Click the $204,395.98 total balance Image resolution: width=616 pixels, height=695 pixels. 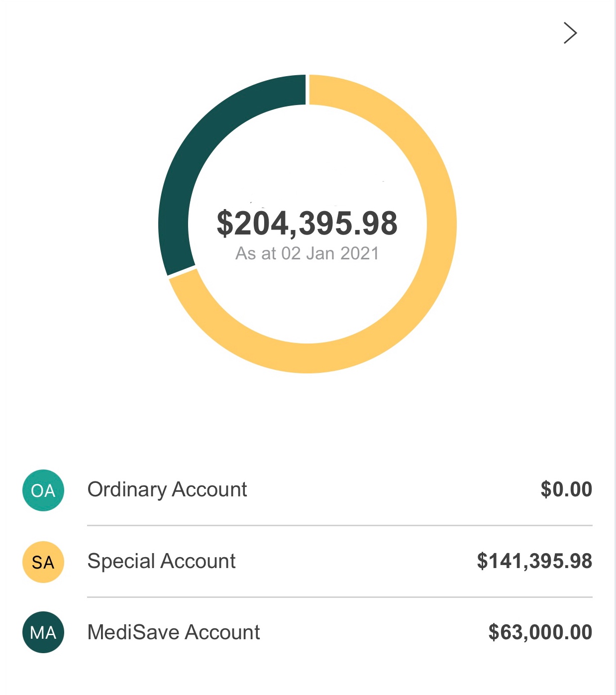[307, 223]
